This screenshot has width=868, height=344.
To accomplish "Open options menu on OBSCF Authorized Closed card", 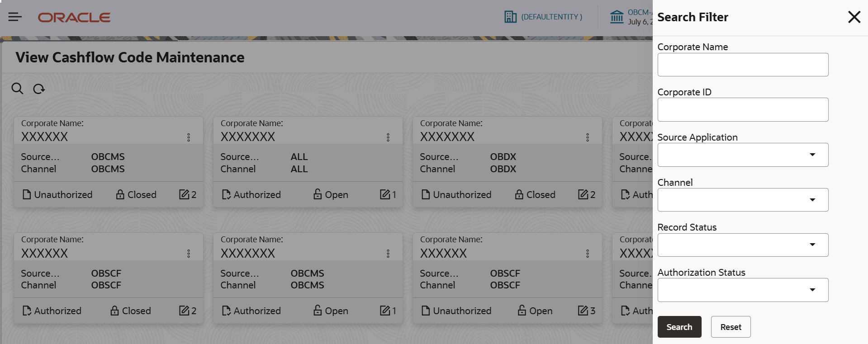I will point(189,254).
